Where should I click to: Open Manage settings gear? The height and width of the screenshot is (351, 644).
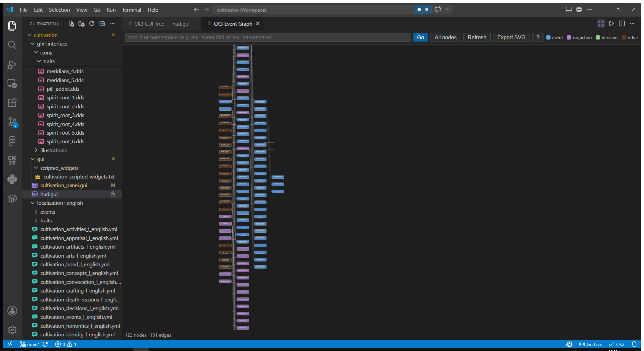point(12,330)
